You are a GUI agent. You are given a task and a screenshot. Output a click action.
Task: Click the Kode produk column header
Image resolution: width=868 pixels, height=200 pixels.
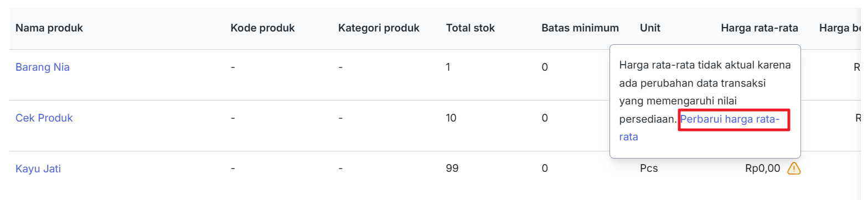(263, 28)
